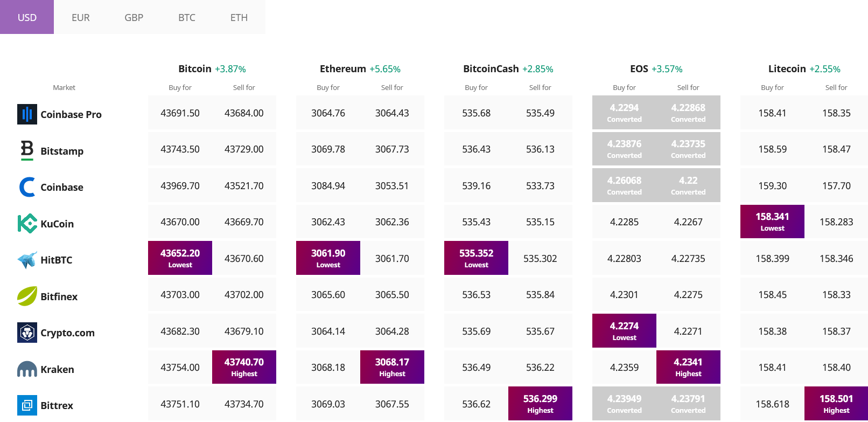Open the Bittrex market link
868x422 pixels.
[57, 405]
